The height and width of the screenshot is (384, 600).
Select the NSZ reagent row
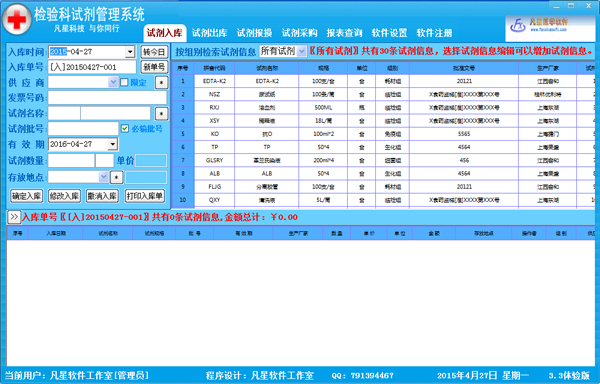(x=383, y=94)
